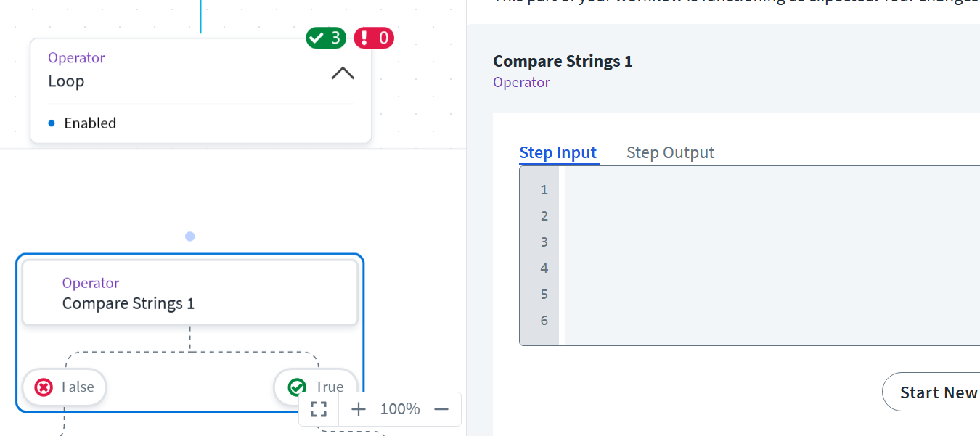Viewport: 980px width, 436px height.
Task: Click the Enabled status indicator on Loop
Action: [x=82, y=123]
